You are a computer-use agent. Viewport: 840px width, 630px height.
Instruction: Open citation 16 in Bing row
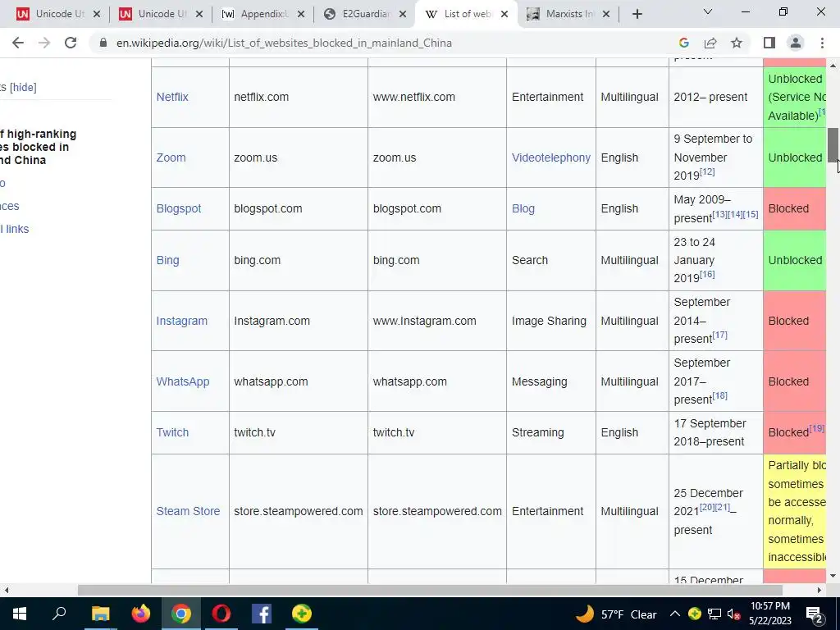[707, 274]
